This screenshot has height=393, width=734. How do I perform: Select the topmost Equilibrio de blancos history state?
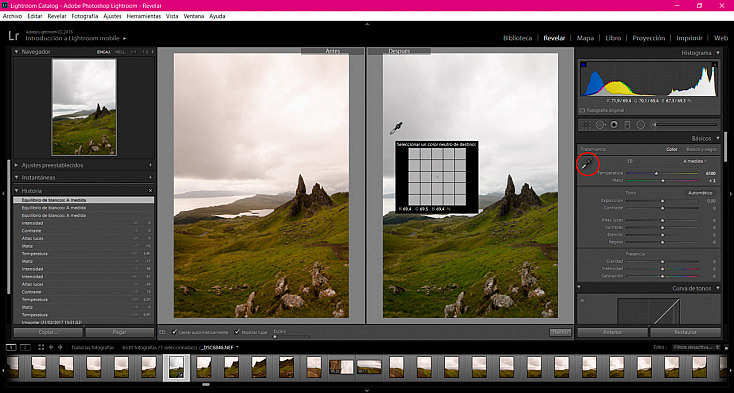point(84,200)
